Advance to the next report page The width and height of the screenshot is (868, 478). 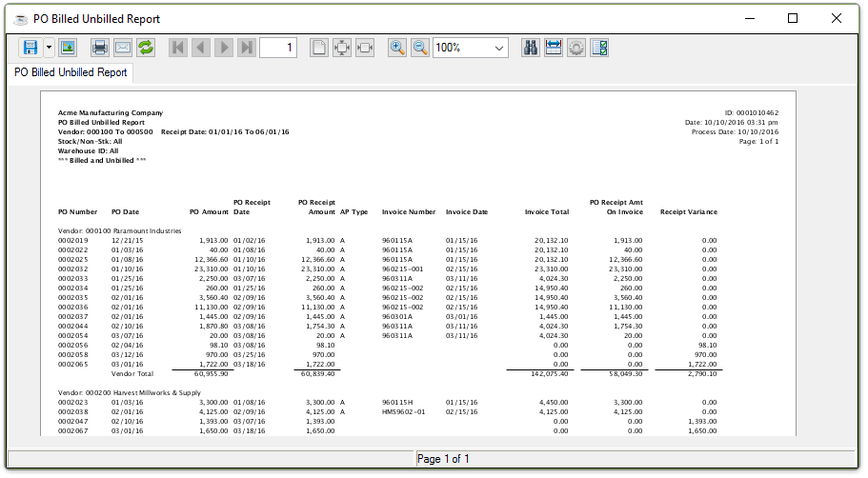[x=224, y=48]
